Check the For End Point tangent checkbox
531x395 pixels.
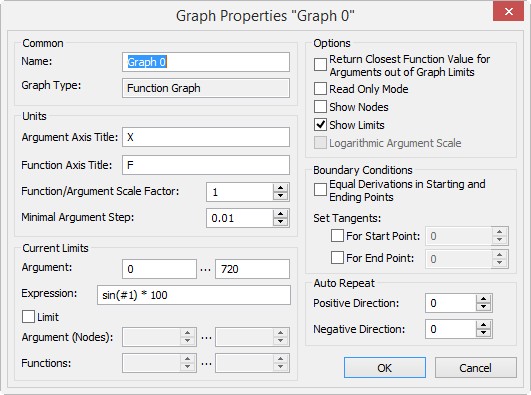tap(337, 257)
